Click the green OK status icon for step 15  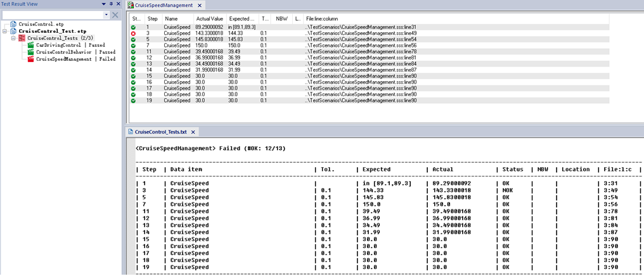pyautogui.click(x=134, y=76)
